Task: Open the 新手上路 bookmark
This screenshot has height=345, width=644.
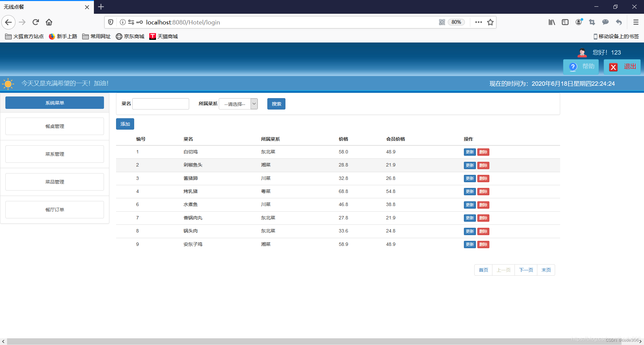Action: (x=63, y=37)
